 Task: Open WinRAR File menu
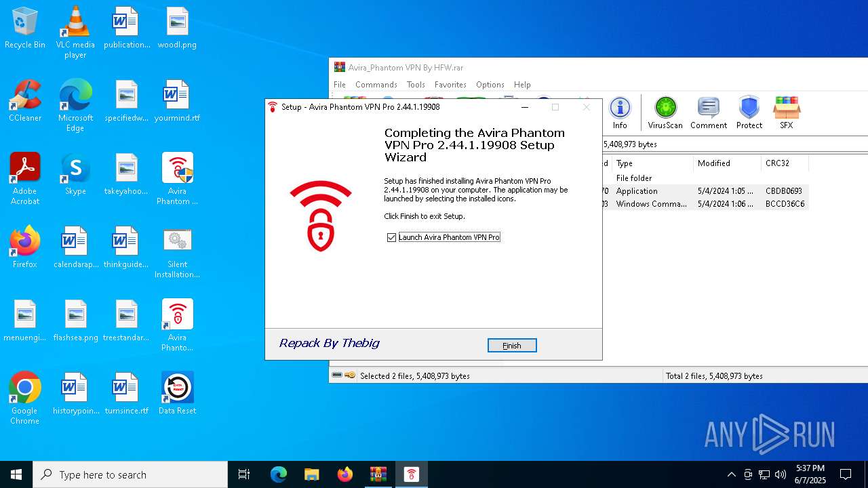point(340,85)
